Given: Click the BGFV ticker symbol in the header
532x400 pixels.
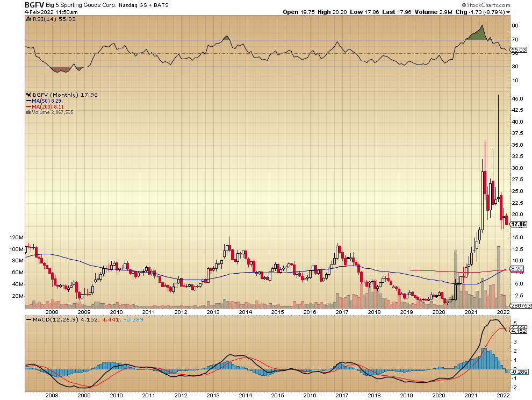Looking at the screenshot, I should [34, 5].
